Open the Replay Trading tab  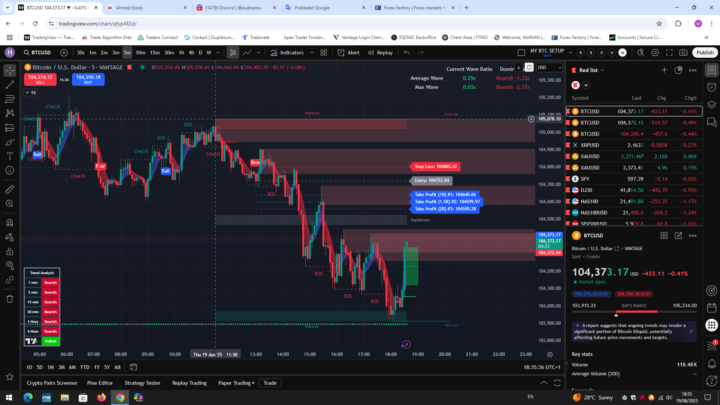tap(189, 383)
